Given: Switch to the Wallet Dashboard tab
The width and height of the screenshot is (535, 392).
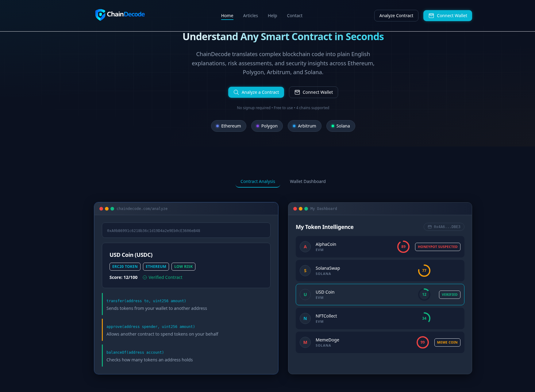Looking at the screenshot, I should [308, 181].
